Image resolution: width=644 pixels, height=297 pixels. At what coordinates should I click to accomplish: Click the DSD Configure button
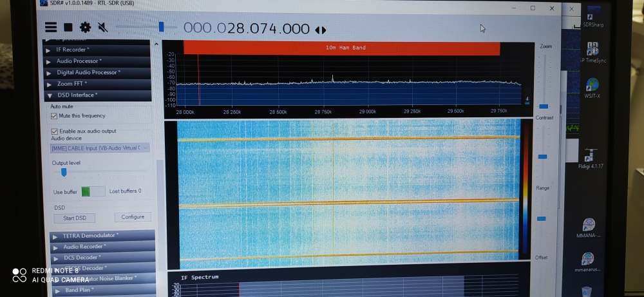coord(133,217)
